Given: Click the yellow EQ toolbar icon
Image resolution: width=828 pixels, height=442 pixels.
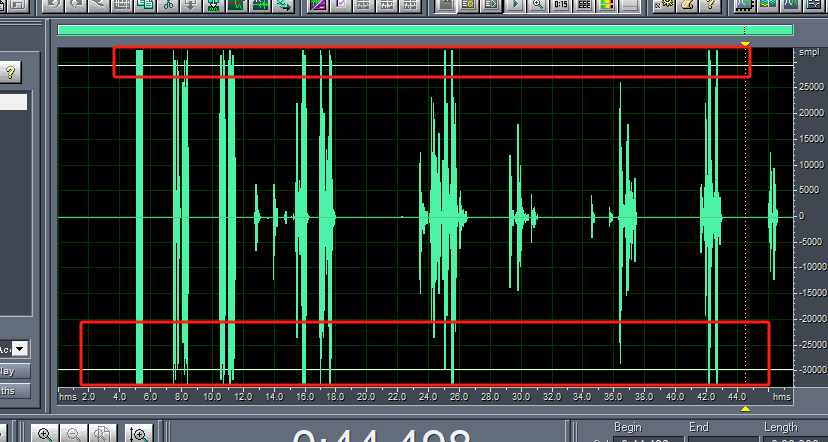Looking at the screenshot, I should point(468,4).
